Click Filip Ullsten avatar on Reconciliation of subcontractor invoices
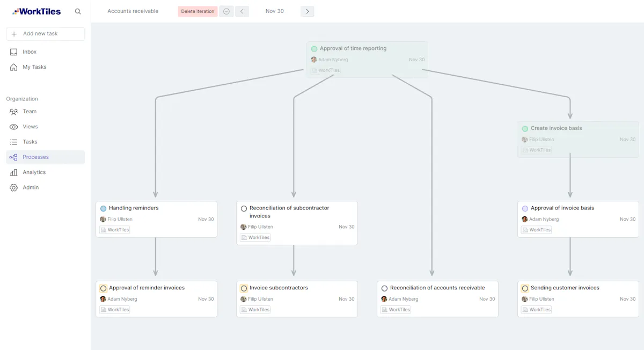The image size is (644, 350). pyautogui.click(x=244, y=227)
